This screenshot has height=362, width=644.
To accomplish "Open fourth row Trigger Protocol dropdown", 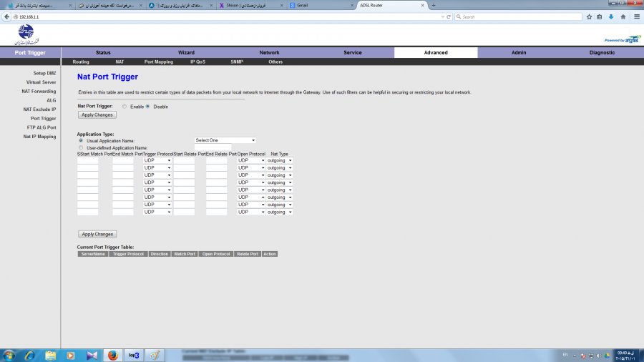I will (157, 182).
